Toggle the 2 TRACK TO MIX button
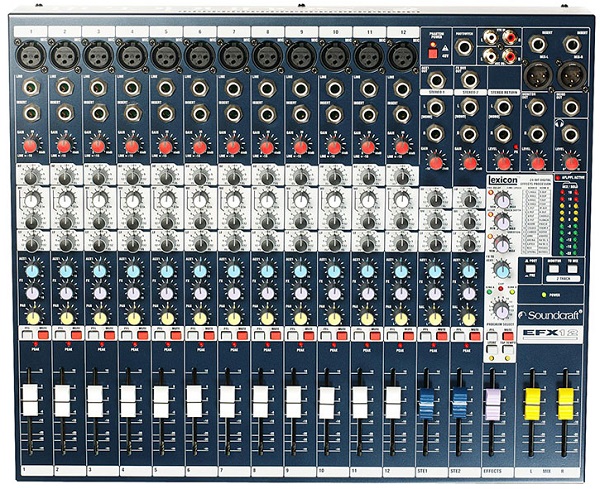Image resolution: width=600 pixels, height=489 pixels. (572, 269)
